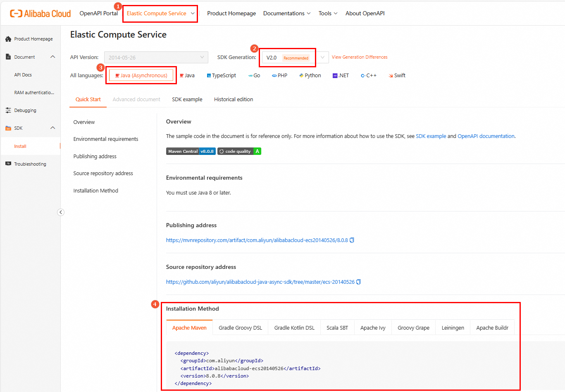The width and height of the screenshot is (565, 392).
Task: Select the Swift language option
Action: coord(397,76)
